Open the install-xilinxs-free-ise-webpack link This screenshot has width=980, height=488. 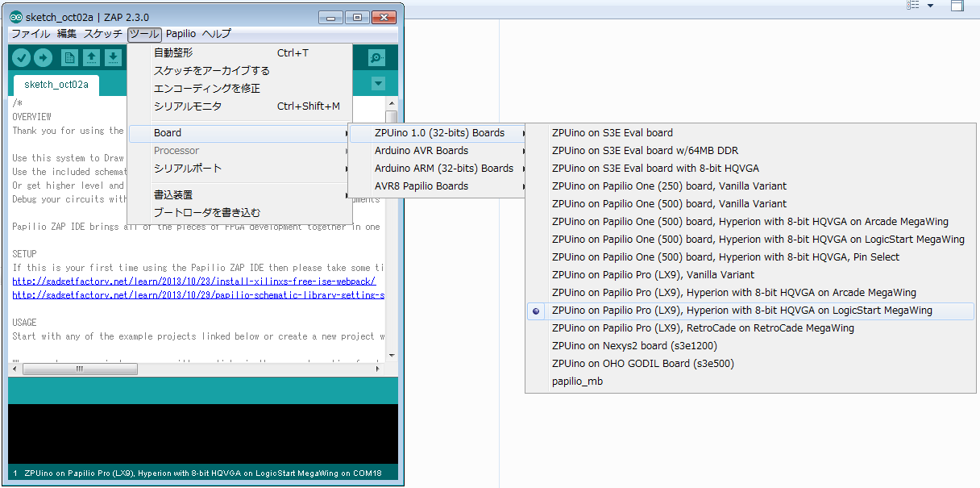point(194,282)
